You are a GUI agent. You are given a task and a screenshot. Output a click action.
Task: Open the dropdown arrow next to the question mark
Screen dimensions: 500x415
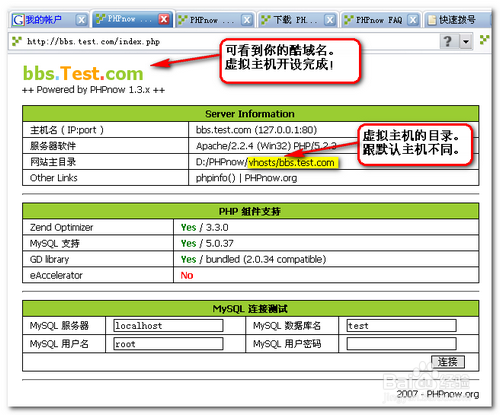pyautogui.click(x=466, y=42)
